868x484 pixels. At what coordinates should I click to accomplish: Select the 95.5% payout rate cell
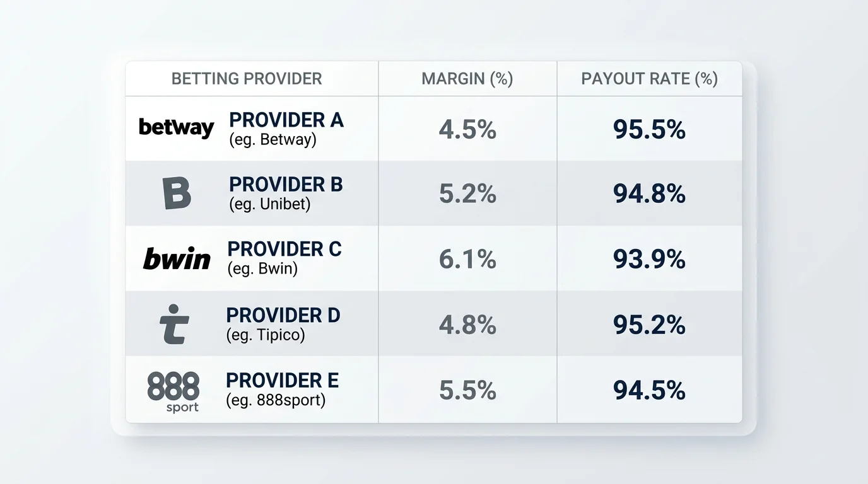[x=649, y=130]
